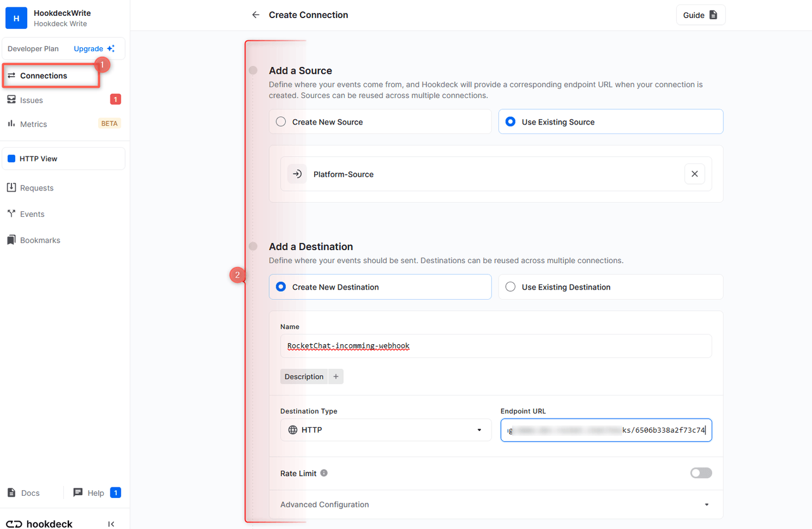Collapse the sidebar with the chevron
Viewport: 812px width, 529px height.
click(111, 523)
